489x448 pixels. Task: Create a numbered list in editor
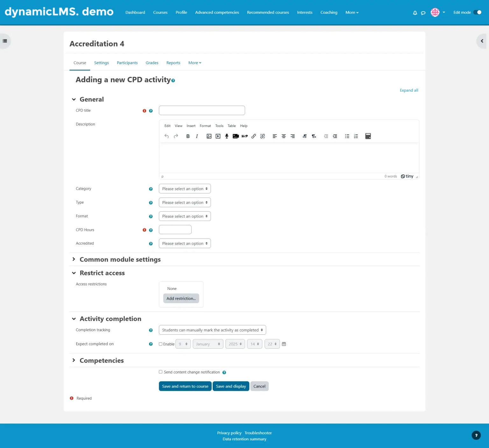click(356, 136)
